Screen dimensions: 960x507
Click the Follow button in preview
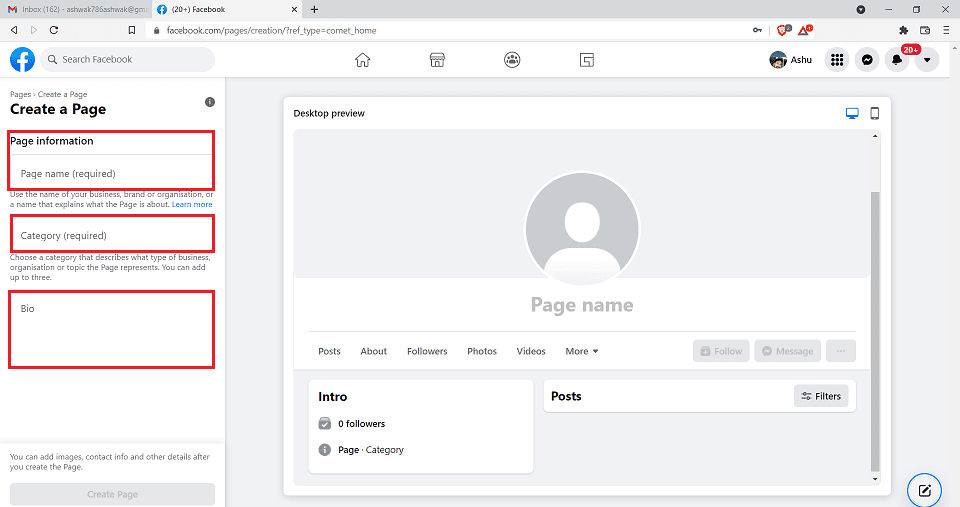coord(721,351)
